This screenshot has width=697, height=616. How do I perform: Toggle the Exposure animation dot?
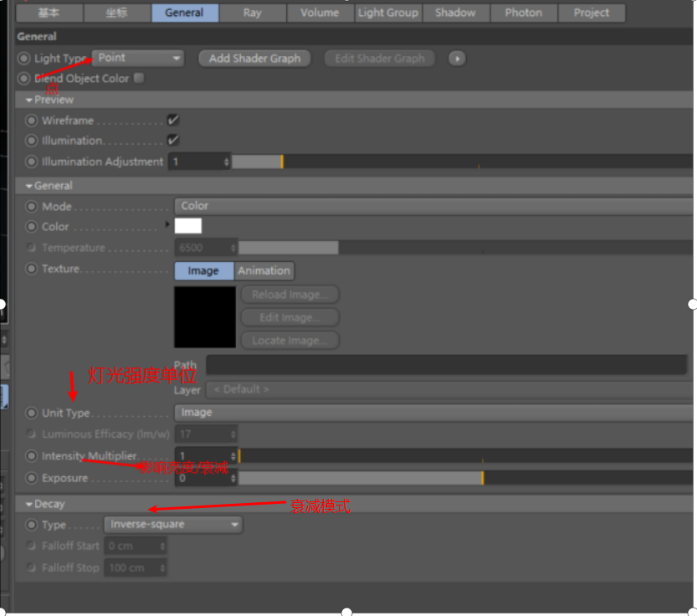tap(31, 478)
